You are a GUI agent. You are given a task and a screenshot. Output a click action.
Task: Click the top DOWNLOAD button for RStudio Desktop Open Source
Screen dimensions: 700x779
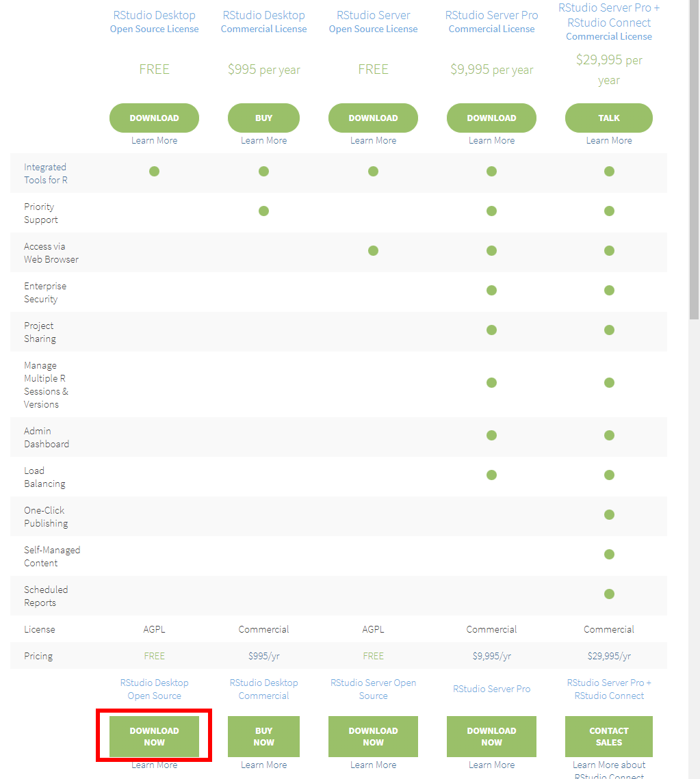point(154,118)
